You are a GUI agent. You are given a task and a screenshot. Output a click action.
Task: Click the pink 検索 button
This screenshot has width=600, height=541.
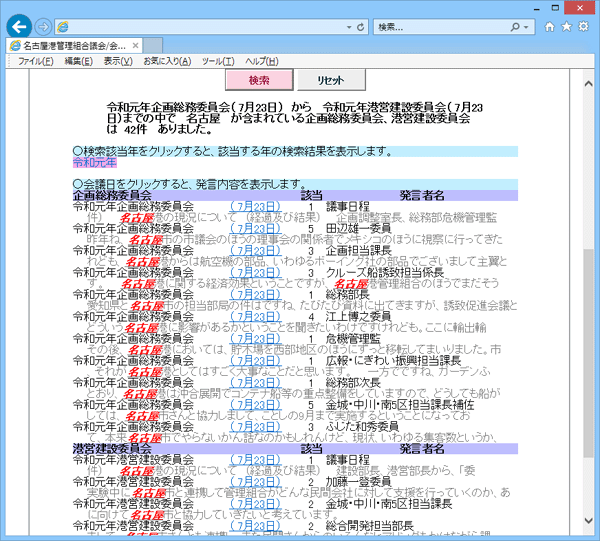pyautogui.click(x=259, y=80)
